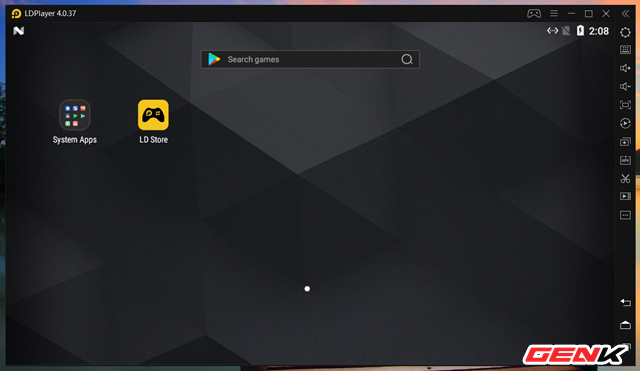Take a screenshot with scissors icon
This screenshot has height=371, width=640.
(x=625, y=178)
